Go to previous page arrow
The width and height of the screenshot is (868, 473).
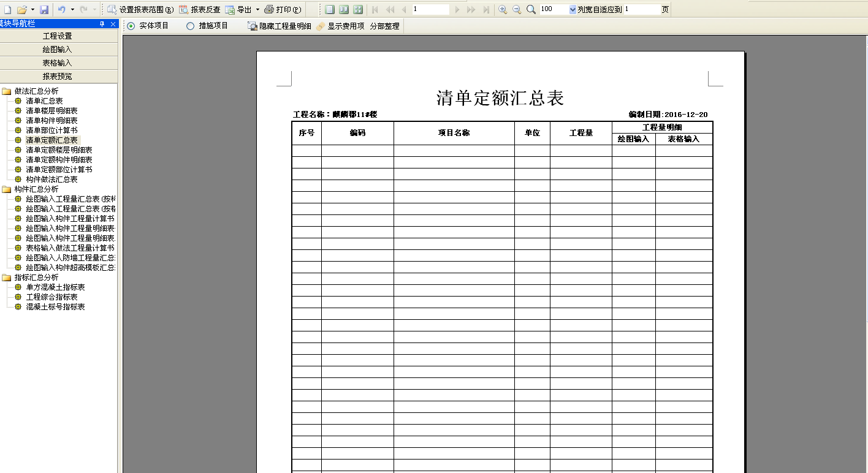tap(403, 10)
